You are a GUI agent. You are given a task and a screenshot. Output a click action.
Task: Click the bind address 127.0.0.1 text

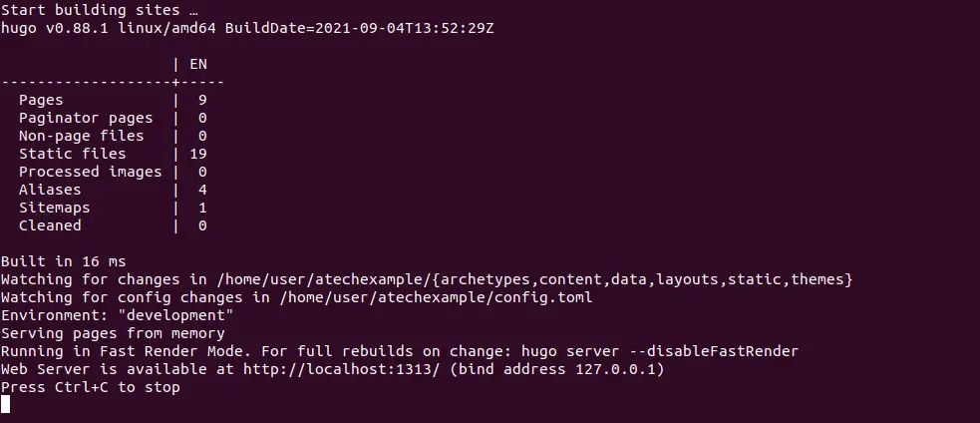point(557,369)
